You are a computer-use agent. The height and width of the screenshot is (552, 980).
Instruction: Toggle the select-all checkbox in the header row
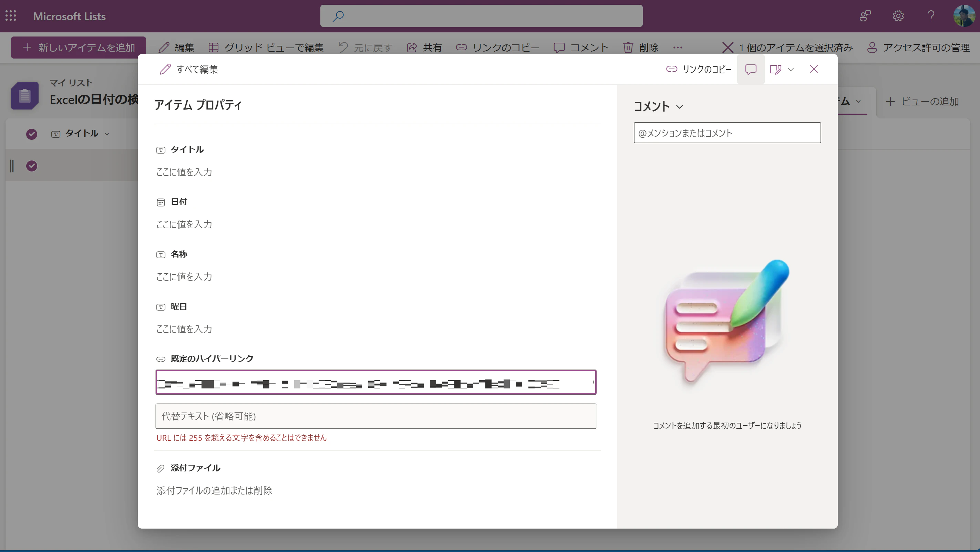click(32, 134)
